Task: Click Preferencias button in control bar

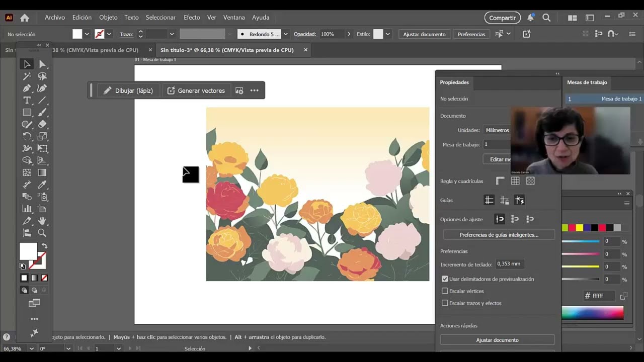Action: click(471, 34)
